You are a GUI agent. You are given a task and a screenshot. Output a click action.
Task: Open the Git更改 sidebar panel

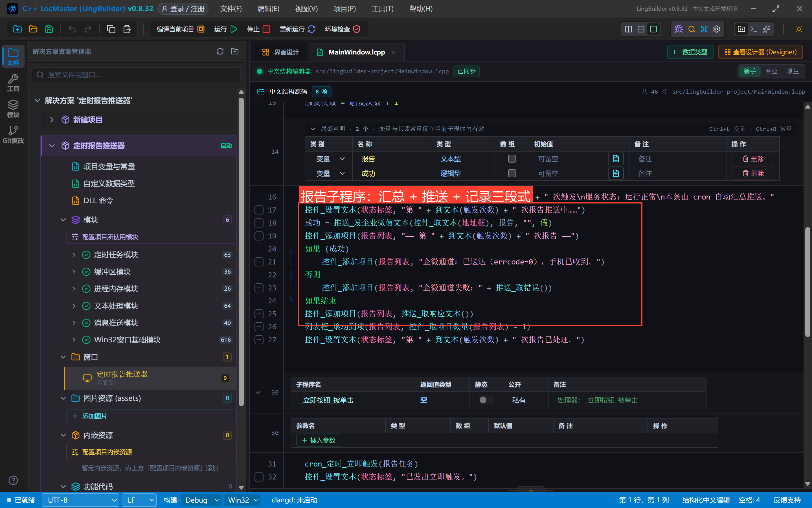[x=13, y=135]
